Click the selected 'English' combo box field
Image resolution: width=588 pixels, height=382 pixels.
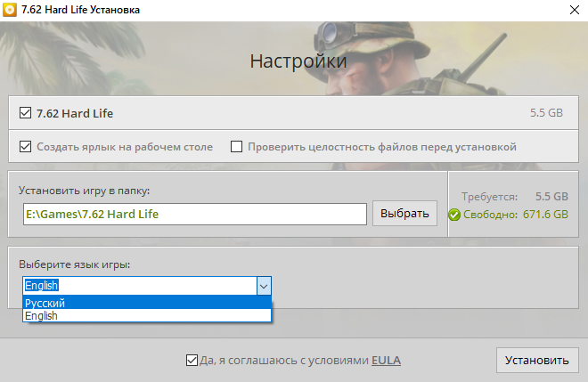click(140, 286)
